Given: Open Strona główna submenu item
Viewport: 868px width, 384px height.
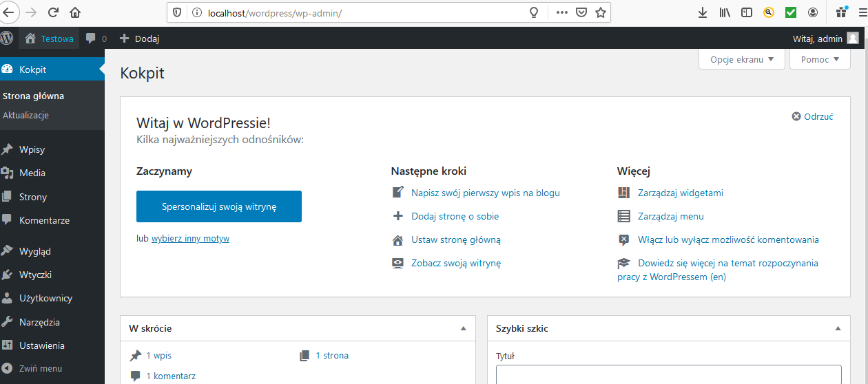Looking at the screenshot, I should click(x=34, y=96).
